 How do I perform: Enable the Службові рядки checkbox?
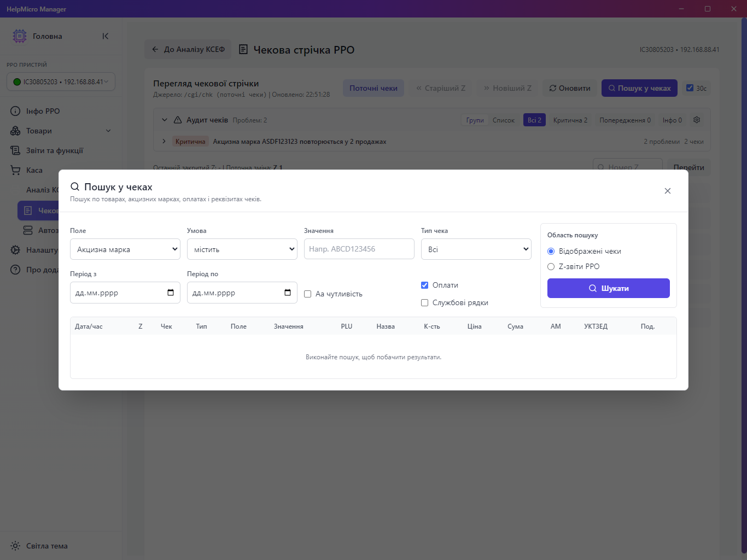click(x=425, y=303)
